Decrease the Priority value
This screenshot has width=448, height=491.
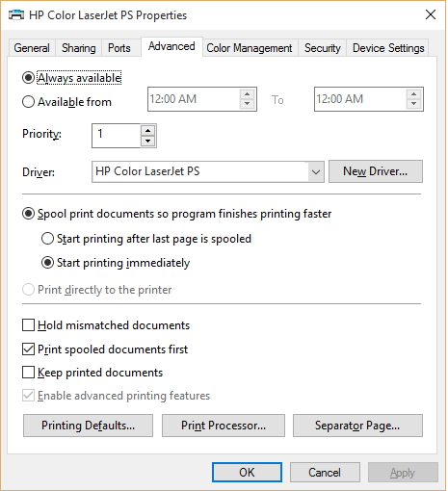[x=147, y=141]
